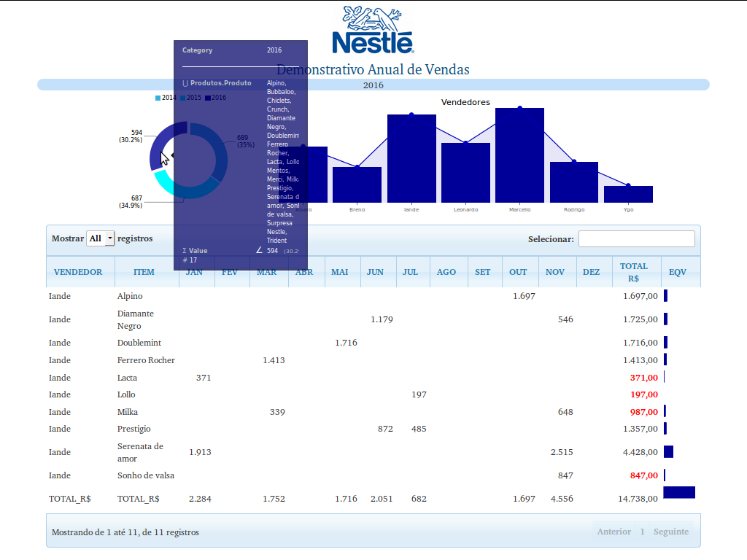The height and width of the screenshot is (560, 747).
Task: Go to the Seguinte page
Action: tap(671, 532)
